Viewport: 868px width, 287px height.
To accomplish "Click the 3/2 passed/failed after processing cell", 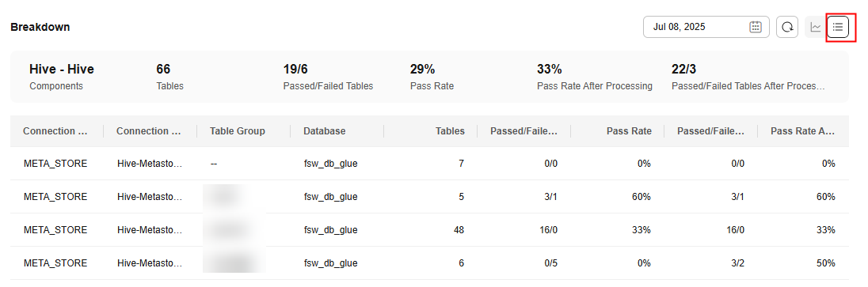I will point(737,263).
